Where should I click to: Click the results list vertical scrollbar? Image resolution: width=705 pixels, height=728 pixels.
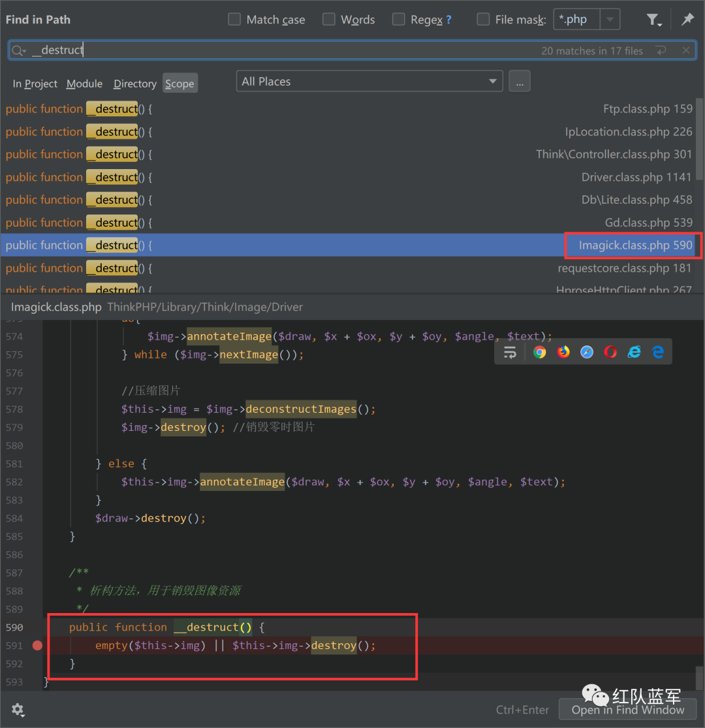[700, 139]
